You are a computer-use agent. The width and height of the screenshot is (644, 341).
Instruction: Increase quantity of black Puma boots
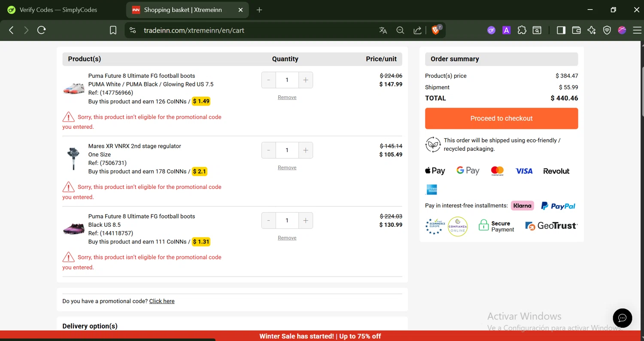[306, 220]
